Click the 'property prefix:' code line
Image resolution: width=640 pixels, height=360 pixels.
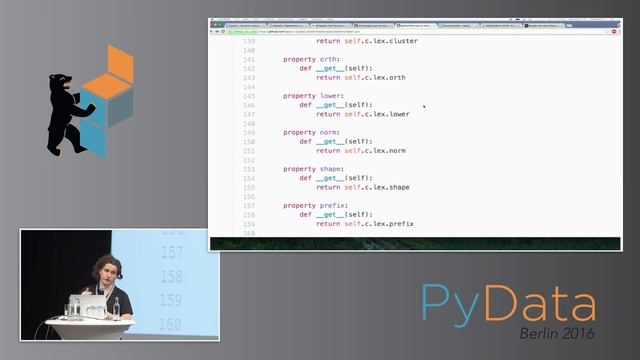316,206
